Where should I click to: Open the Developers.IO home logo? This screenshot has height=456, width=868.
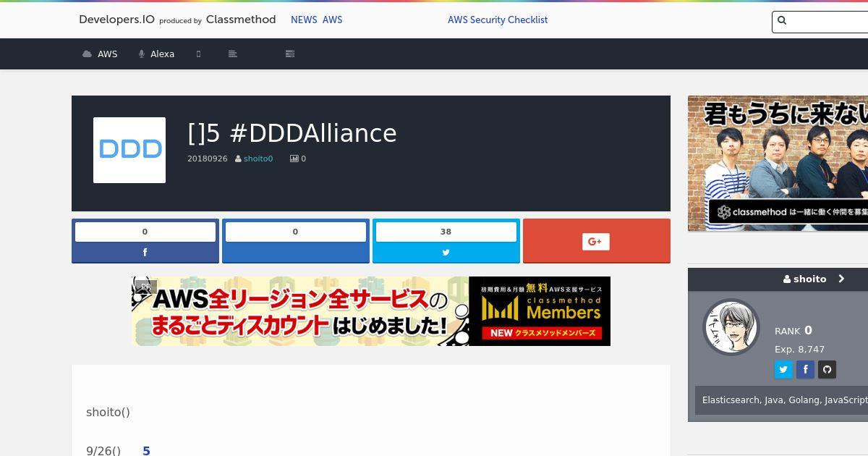177,20
